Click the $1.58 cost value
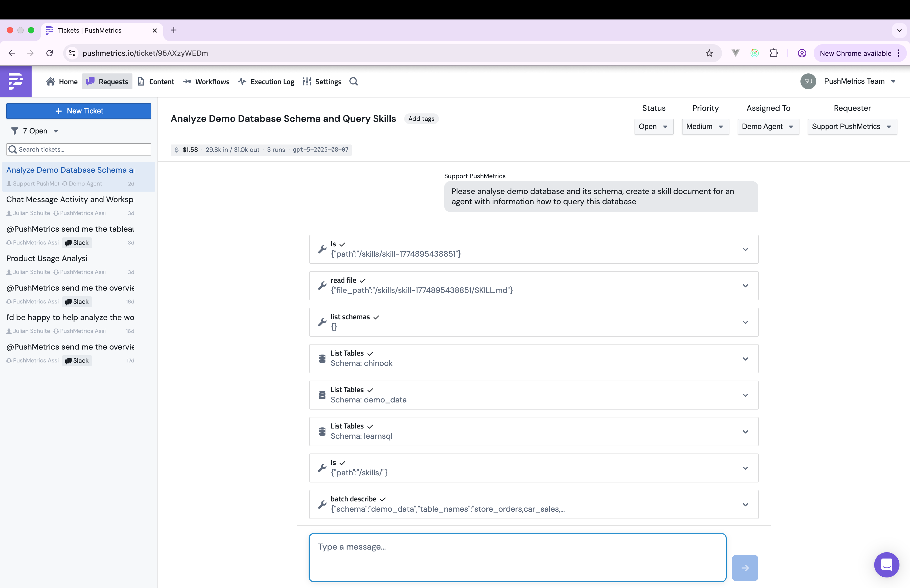910x588 pixels. [190, 150]
